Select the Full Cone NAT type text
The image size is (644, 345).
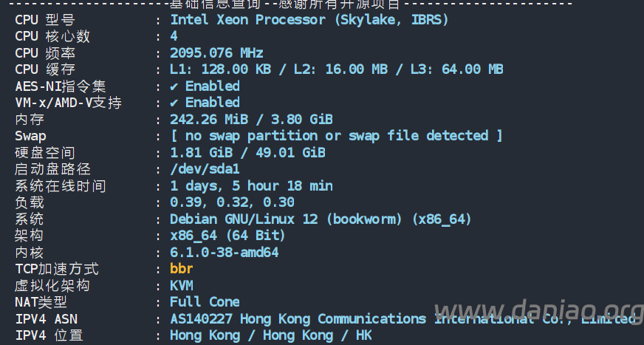coord(205,302)
